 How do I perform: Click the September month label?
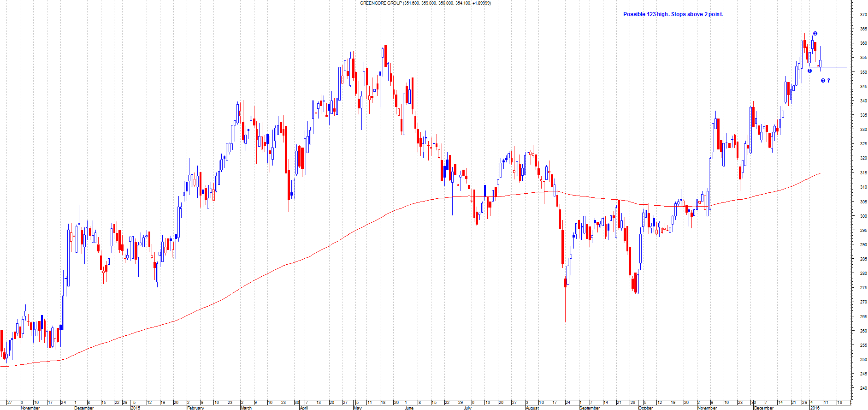(590, 408)
